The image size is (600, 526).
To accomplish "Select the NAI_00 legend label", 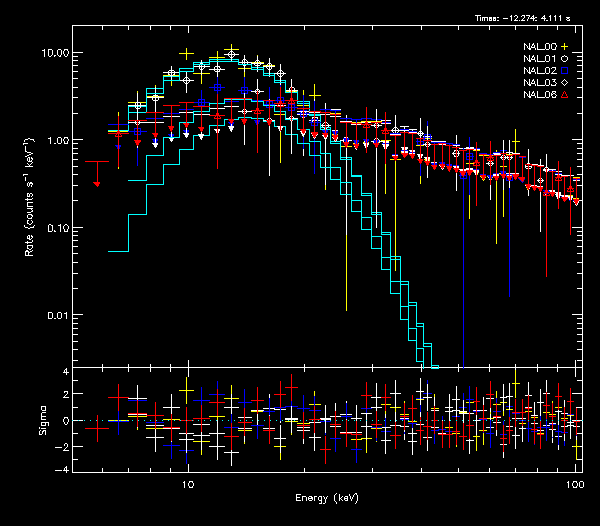I will 540,48.
